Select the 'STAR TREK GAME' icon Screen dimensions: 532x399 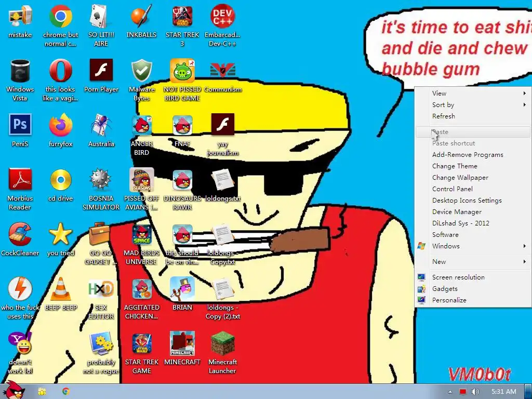(x=141, y=353)
